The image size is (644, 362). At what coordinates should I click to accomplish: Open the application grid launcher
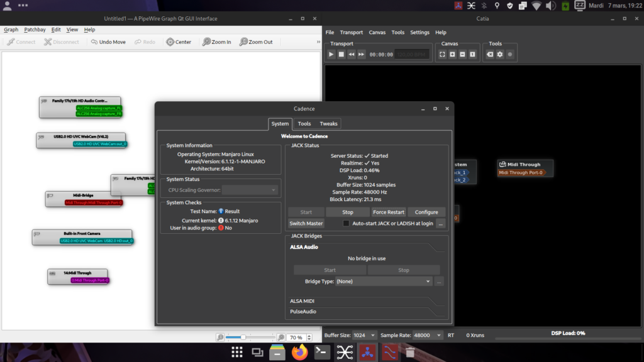pyautogui.click(x=237, y=352)
